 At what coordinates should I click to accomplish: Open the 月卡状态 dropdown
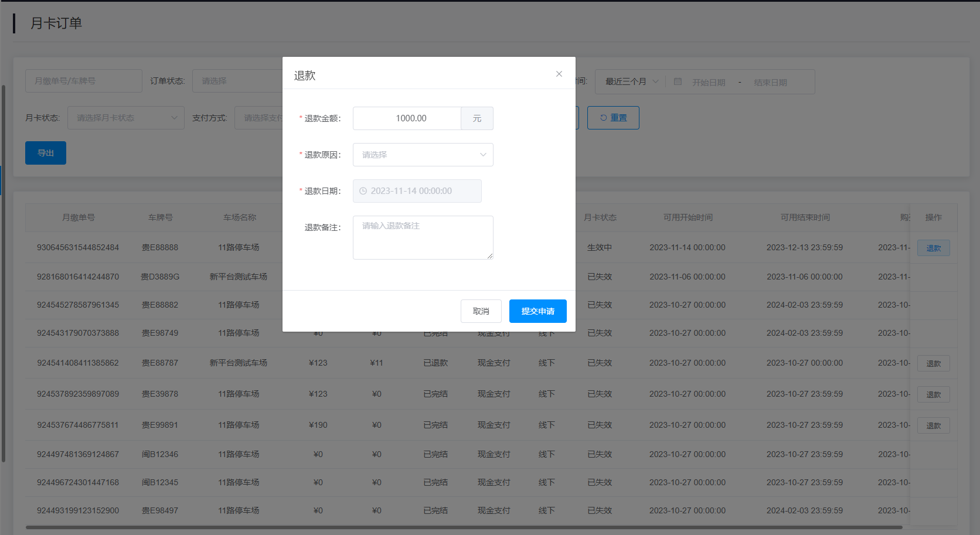125,118
